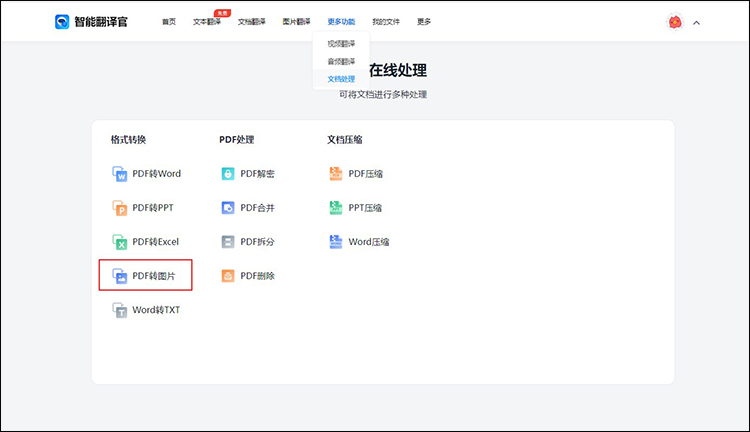
Task: Click the PDF转Excel icon
Action: pos(120,242)
